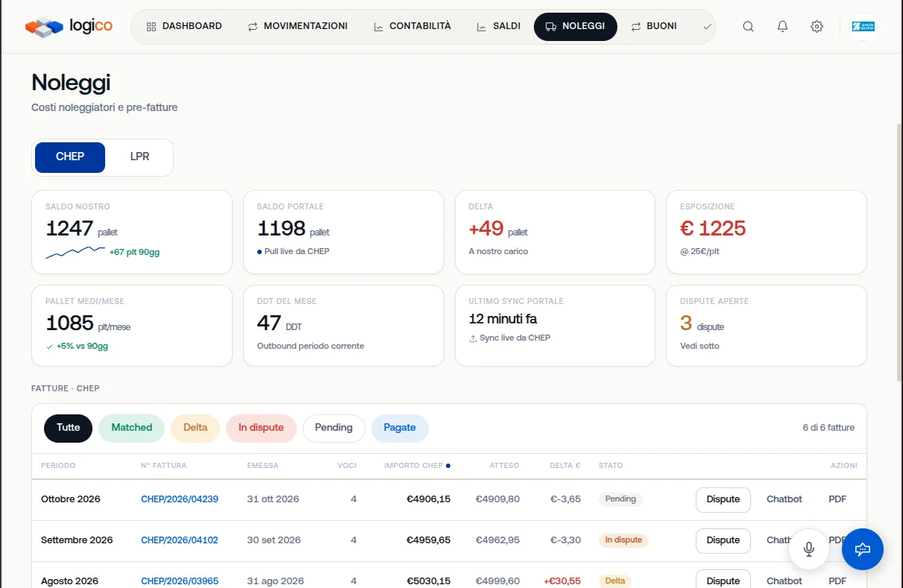Go to the Dashboard section

pyautogui.click(x=184, y=26)
